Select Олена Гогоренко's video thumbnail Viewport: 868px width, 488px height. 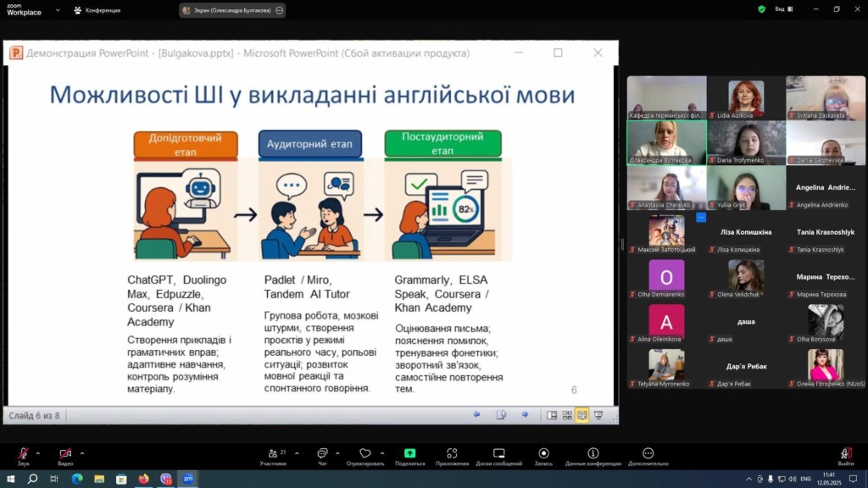826,366
